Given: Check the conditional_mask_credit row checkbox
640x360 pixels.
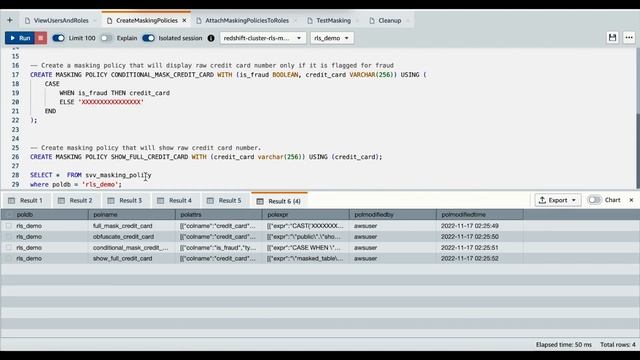Looking at the screenshot, I should [9, 248].
